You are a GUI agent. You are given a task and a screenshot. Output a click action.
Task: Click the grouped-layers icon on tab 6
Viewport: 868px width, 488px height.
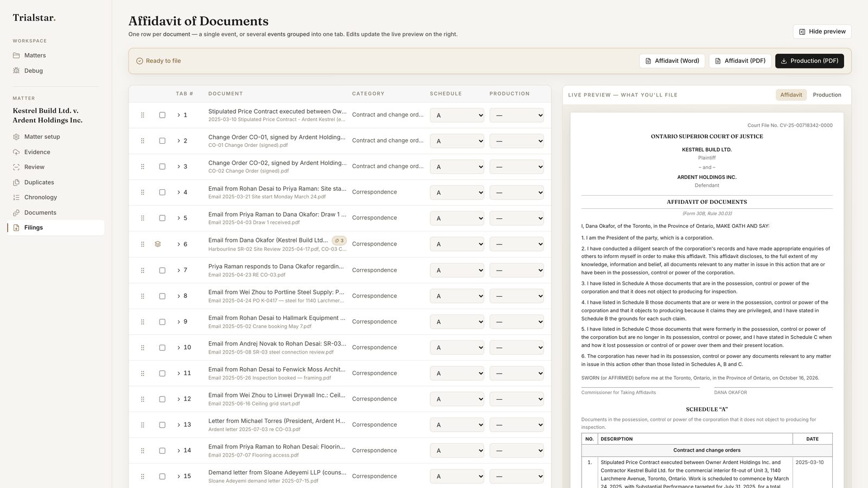pyautogui.click(x=158, y=244)
